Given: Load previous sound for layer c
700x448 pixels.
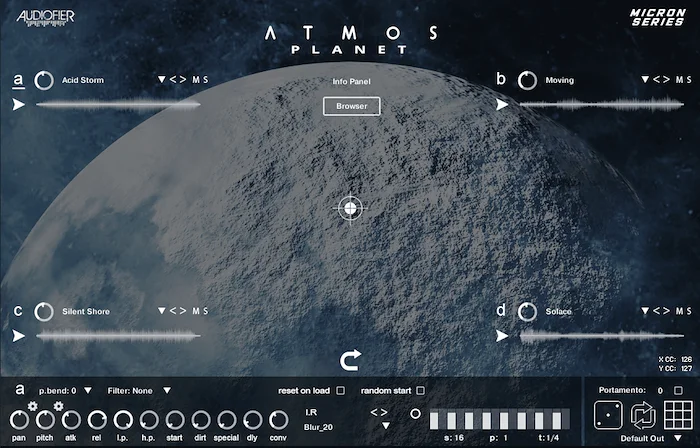Looking at the screenshot, I should pos(173,311).
